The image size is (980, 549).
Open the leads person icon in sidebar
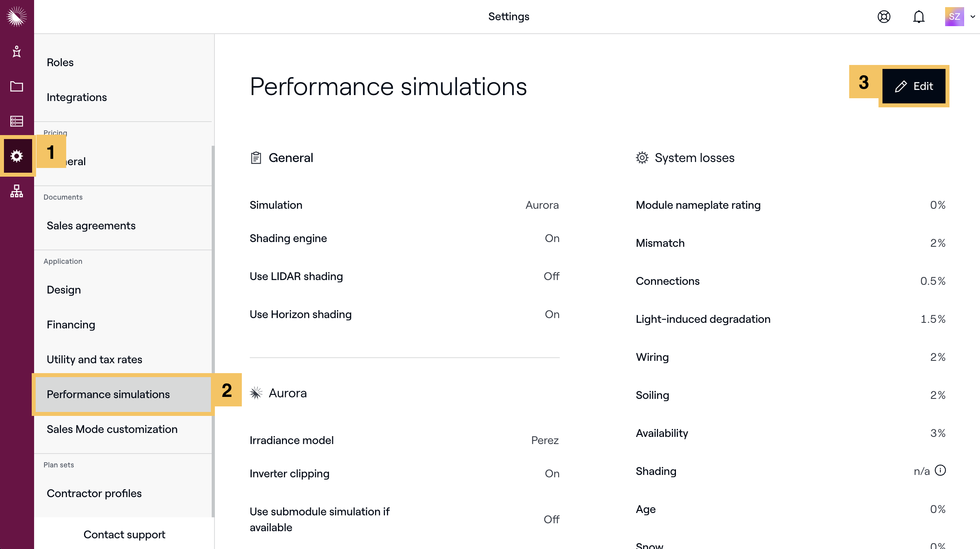(17, 51)
